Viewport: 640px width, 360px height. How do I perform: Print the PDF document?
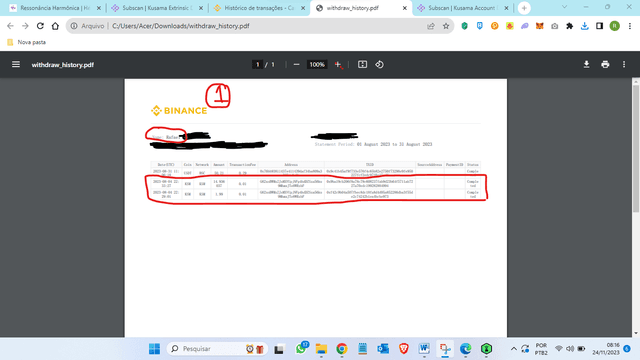pyautogui.click(x=605, y=64)
